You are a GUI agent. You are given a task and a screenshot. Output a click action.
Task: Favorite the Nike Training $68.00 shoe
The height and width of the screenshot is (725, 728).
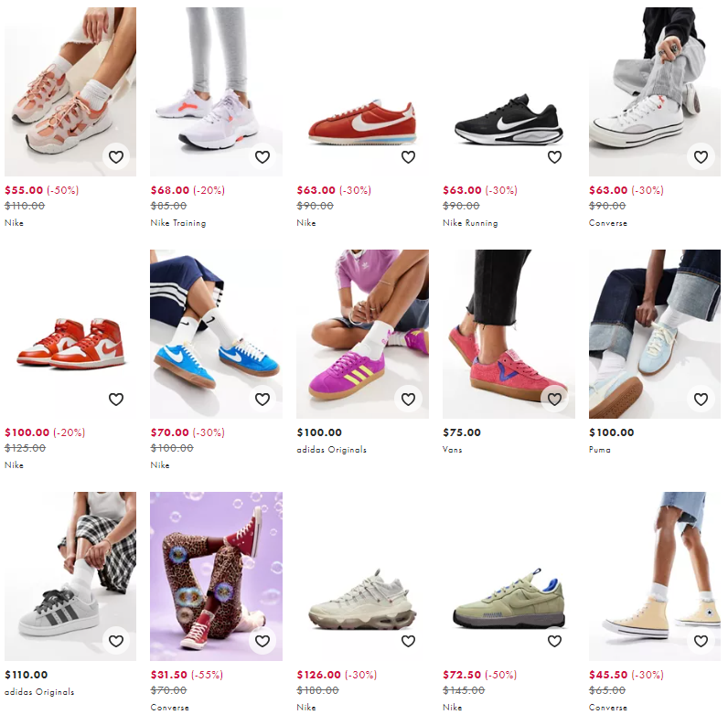point(262,157)
